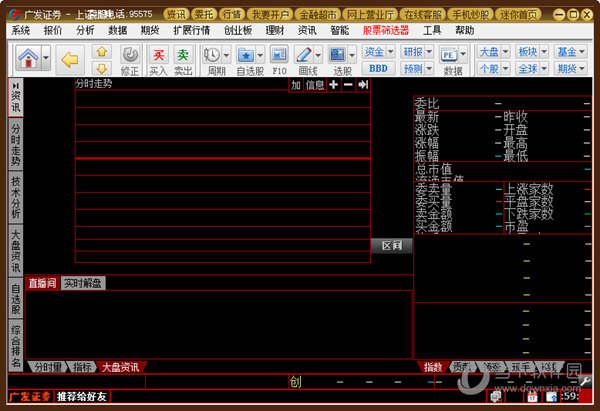Click the calendar icon in status bar

click(x=532, y=397)
